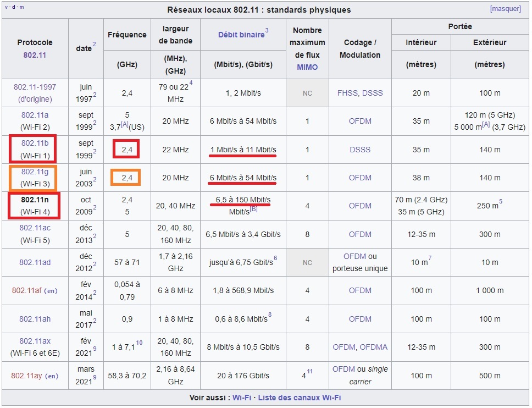Select the '57 à 71' frequency cell
532x408 pixels.
(128, 262)
